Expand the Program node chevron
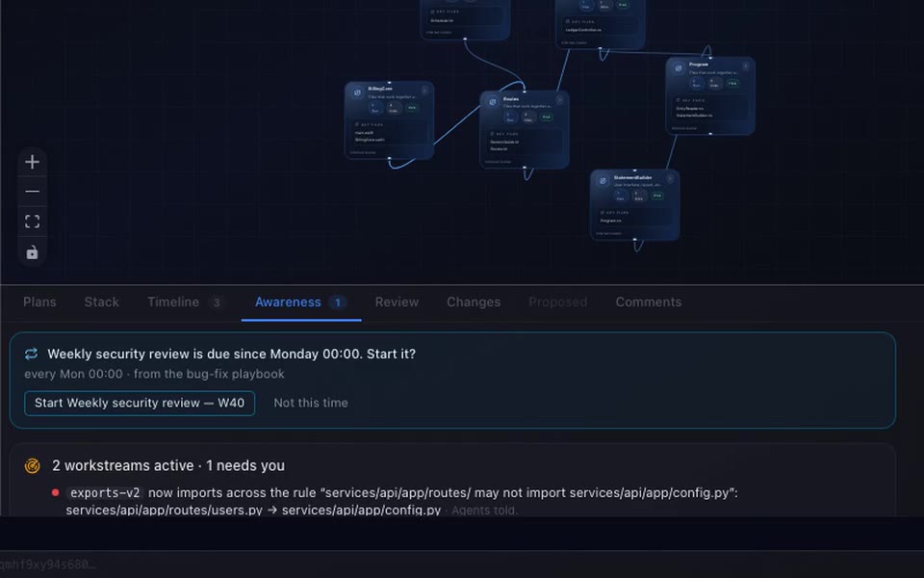 coord(745,66)
